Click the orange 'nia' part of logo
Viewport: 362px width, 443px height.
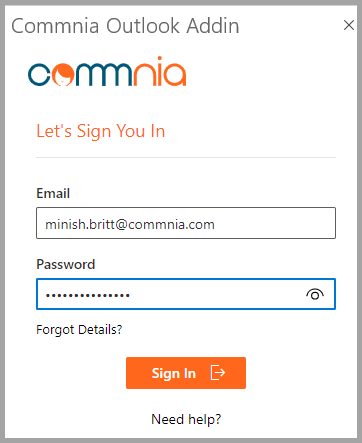point(159,71)
